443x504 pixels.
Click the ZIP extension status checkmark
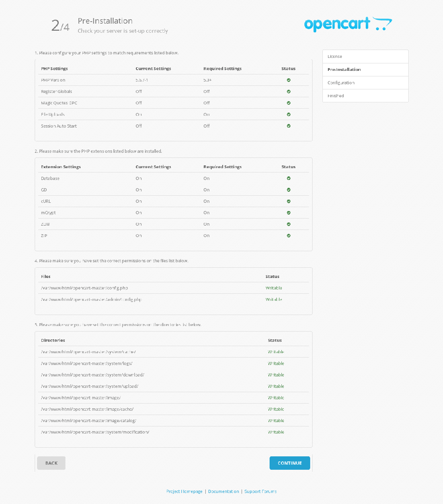point(289,235)
